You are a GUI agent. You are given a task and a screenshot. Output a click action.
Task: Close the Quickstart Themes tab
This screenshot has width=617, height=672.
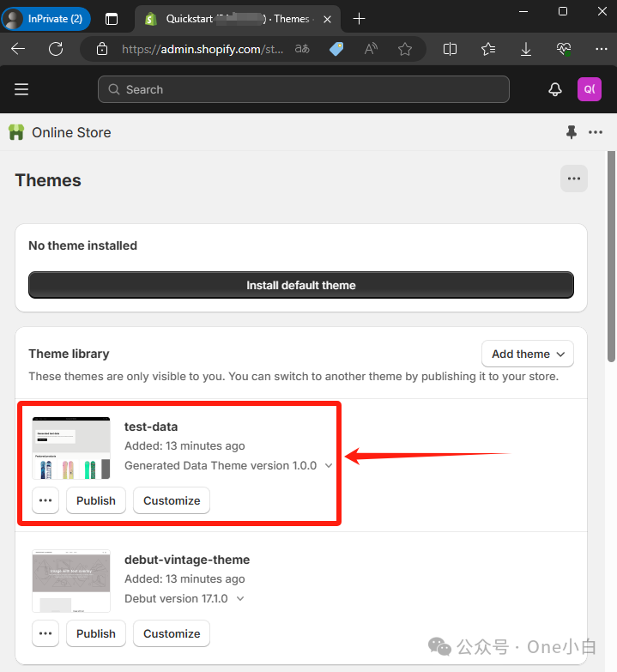[x=327, y=19]
